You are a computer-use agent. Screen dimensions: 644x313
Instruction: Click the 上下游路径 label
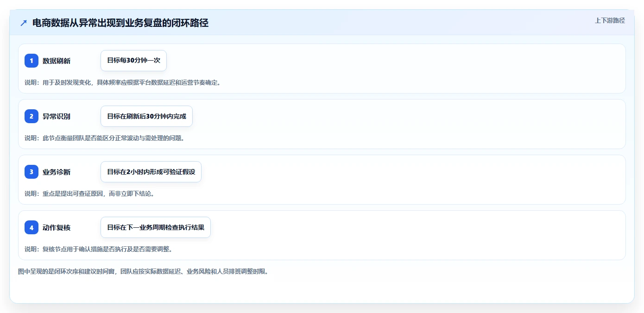[610, 20]
